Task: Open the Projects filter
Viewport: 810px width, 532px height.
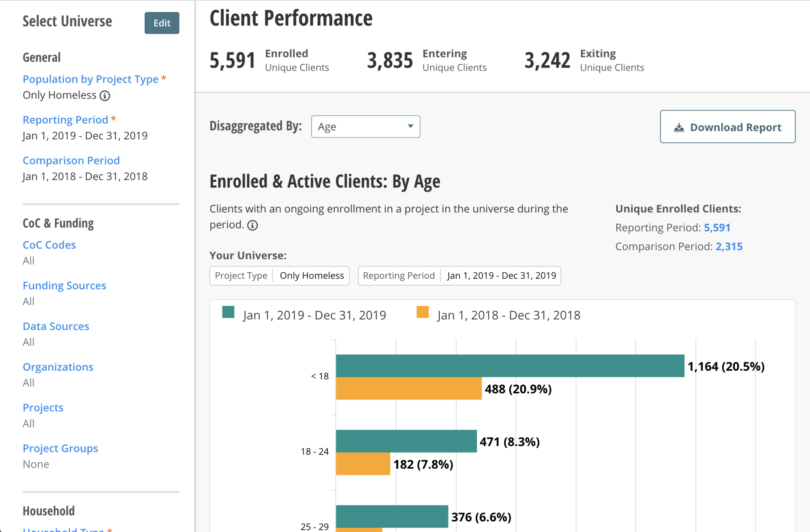Action: click(43, 408)
